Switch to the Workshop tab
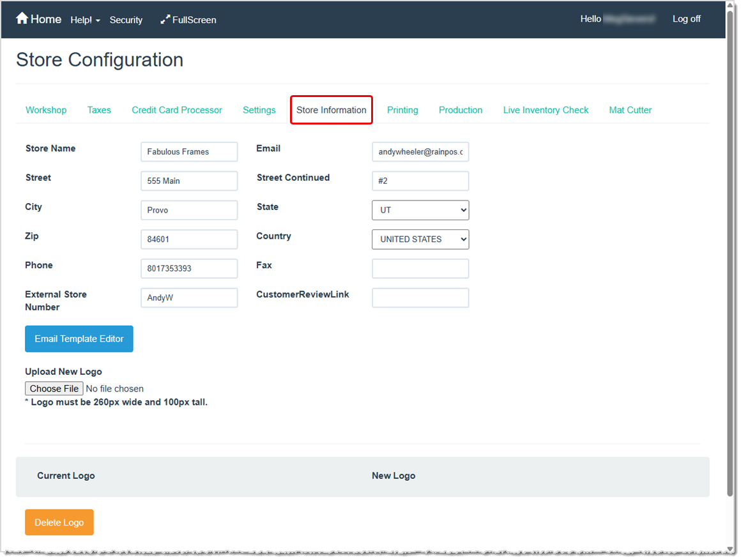This screenshot has height=560, width=741. tap(46, 110)
